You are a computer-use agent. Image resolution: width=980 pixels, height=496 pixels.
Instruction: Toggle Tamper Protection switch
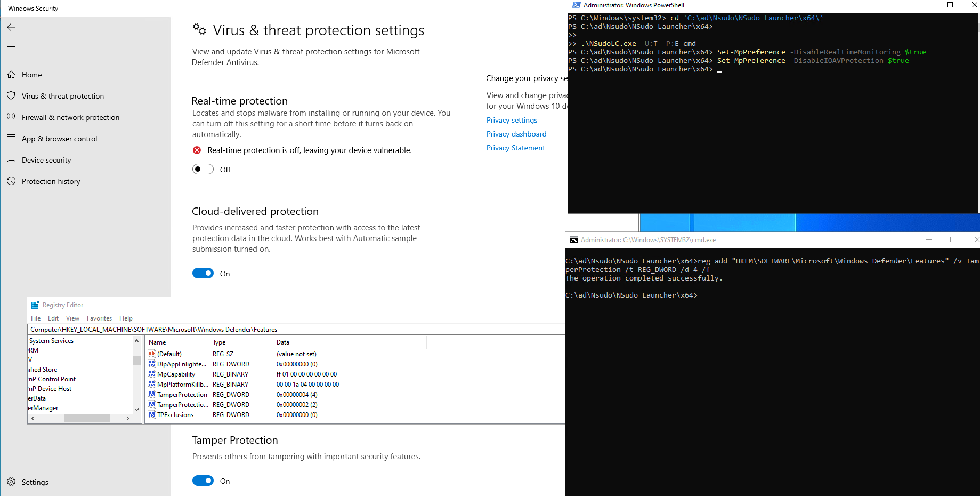203,481
